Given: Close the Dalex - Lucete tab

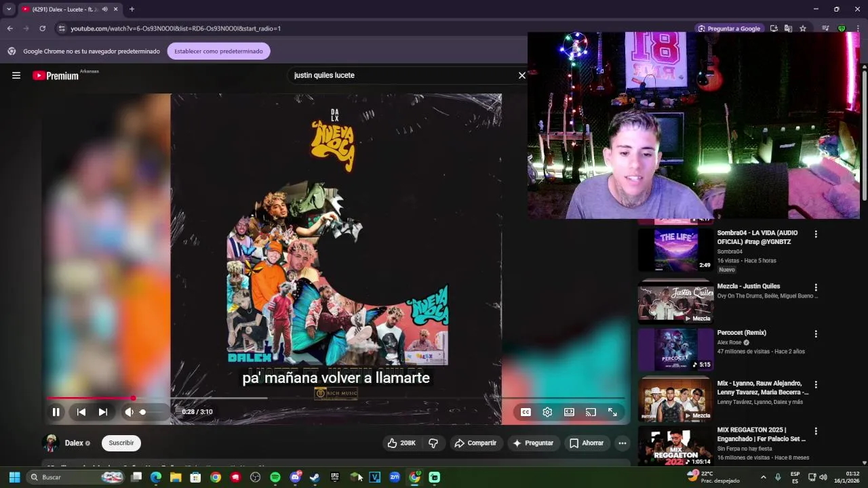Looking at the screenshot, I should [x=115, y=9].
